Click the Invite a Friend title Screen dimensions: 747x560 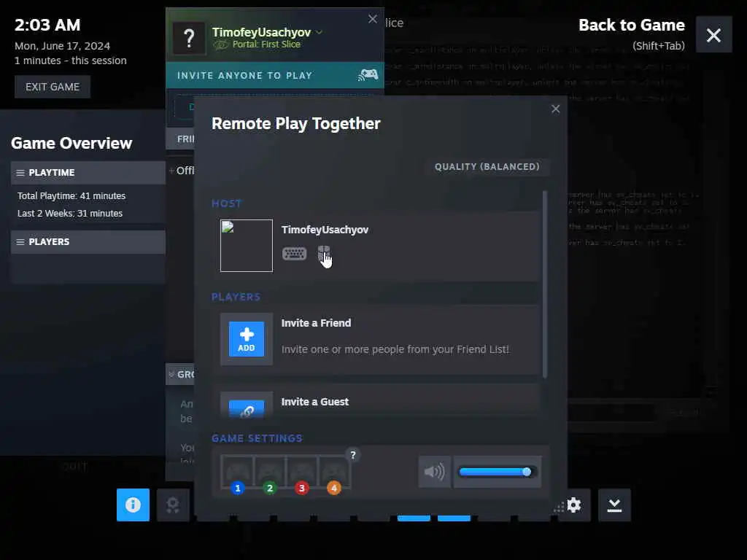coord(316,323)
